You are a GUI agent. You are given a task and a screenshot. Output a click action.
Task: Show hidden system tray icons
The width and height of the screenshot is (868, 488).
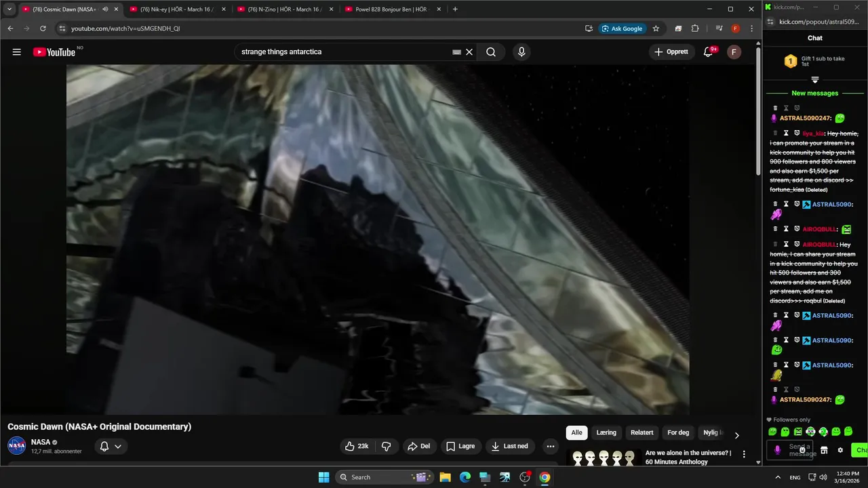[x=777, y=477]
